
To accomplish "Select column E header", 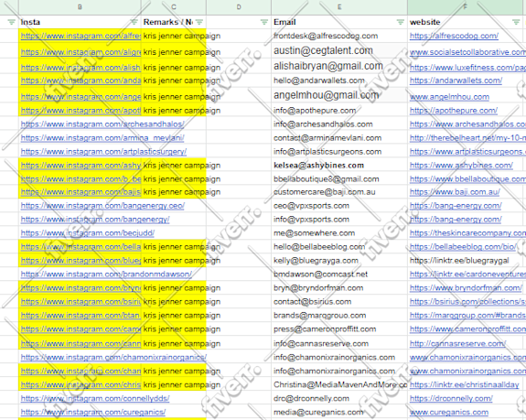I will (339, 7).
